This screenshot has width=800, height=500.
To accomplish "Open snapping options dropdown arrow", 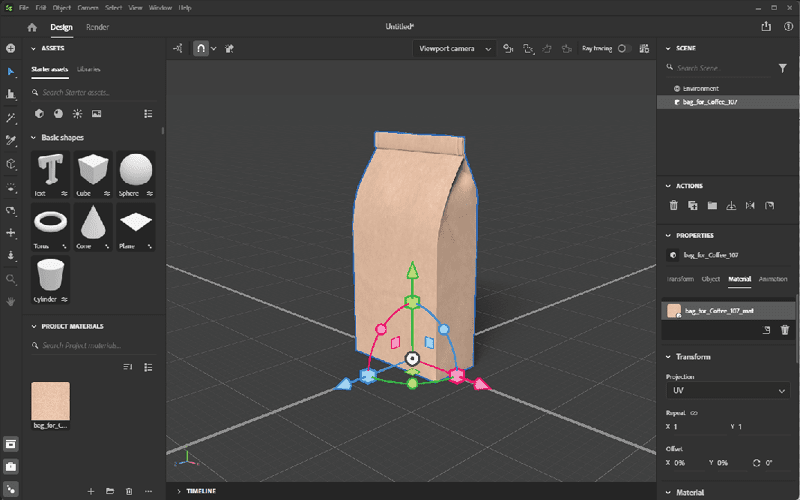I will click(x=214, y=48).
